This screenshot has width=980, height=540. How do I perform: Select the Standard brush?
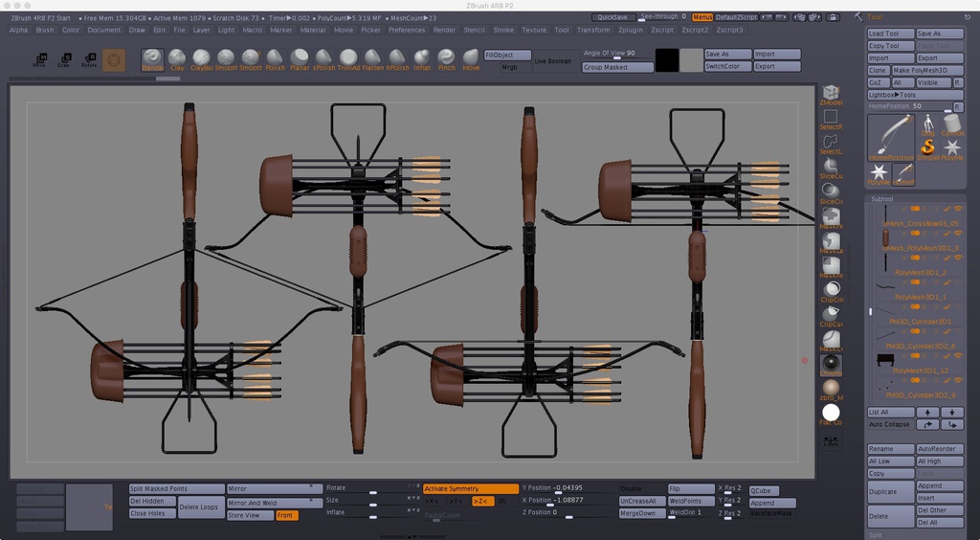click(152, 60)
